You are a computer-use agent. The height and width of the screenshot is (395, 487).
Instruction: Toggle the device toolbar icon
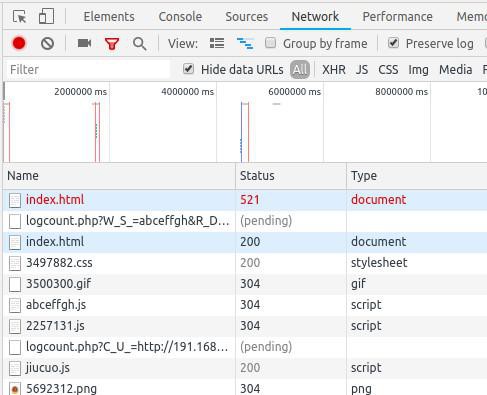click(46, 16)
